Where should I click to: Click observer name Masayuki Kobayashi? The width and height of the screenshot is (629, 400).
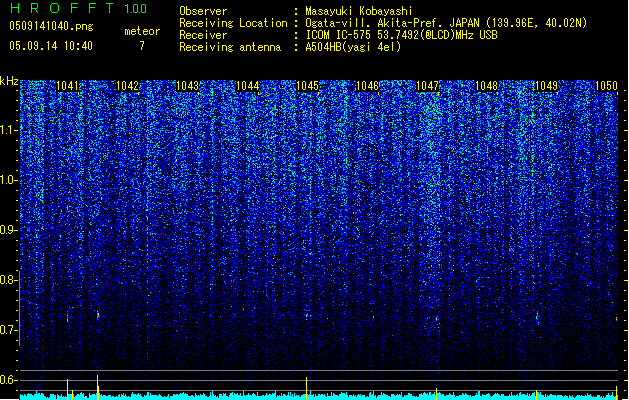tap(359, 11)
